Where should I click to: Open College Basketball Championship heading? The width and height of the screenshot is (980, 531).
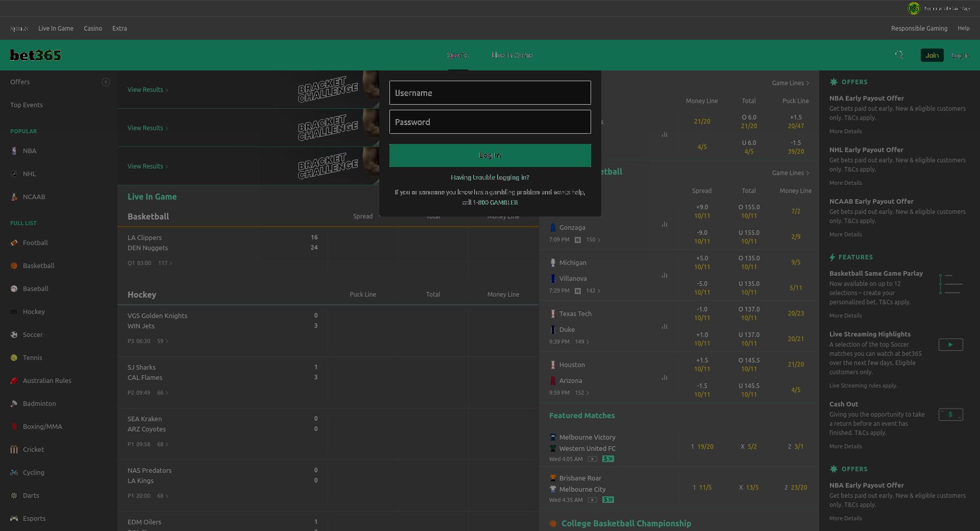coord(626,523)
